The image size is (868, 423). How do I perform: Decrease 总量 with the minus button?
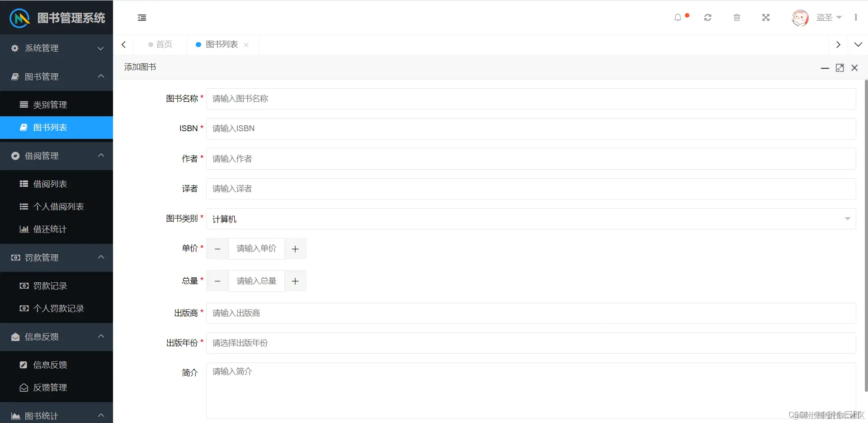click(x=217, y=281)
